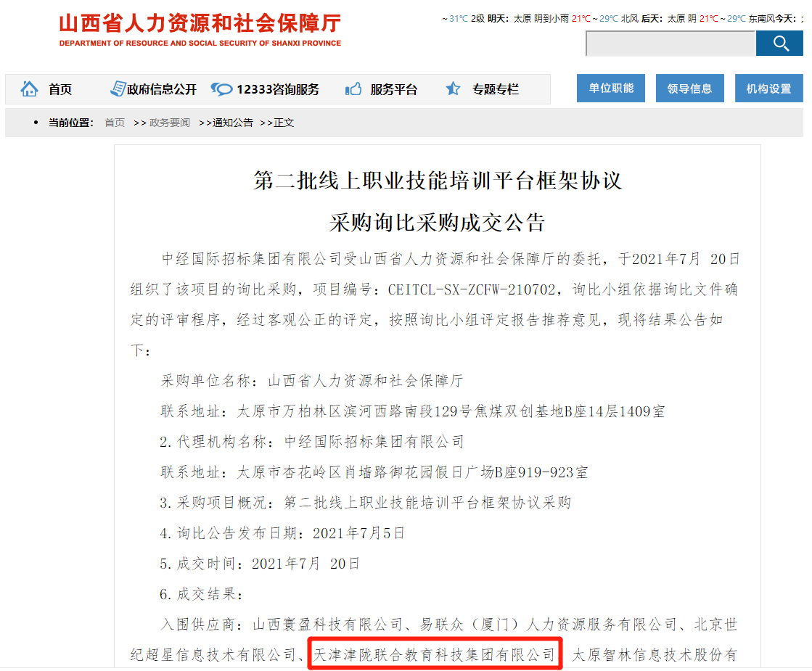812x671 pixels.
Task: Click the chat bubble icon beside 12333咨询服务
Action: coord(221,89)
